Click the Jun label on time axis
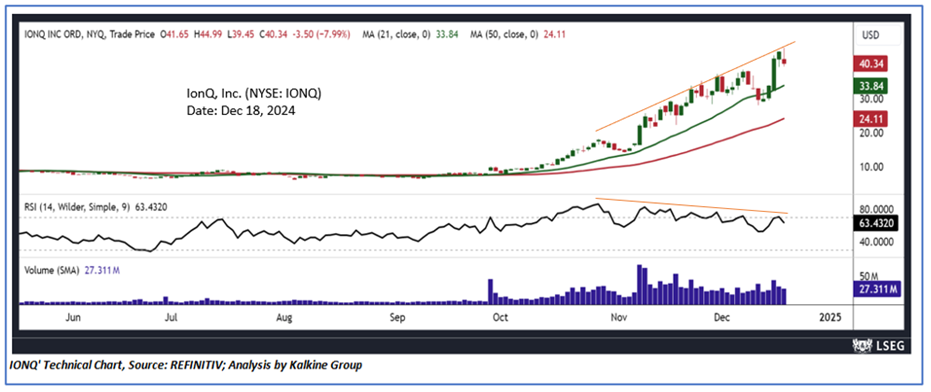 [x=72, y=318]
